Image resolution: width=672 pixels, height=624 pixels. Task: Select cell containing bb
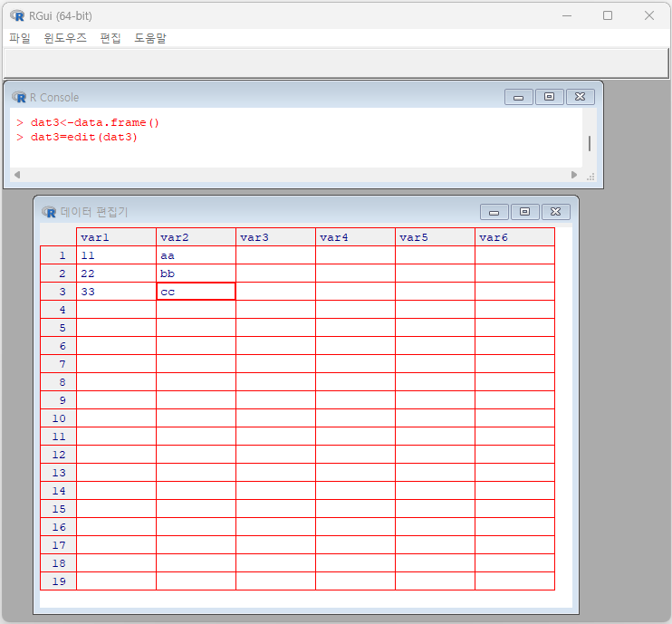pyautogui.click(x=196, y=274)
